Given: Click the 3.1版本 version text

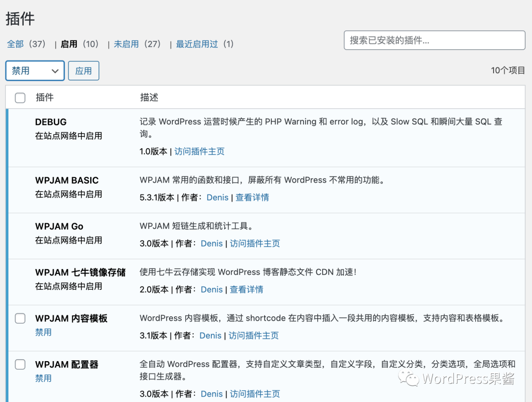Looking at the screenshot, I should tap(153, 336).
